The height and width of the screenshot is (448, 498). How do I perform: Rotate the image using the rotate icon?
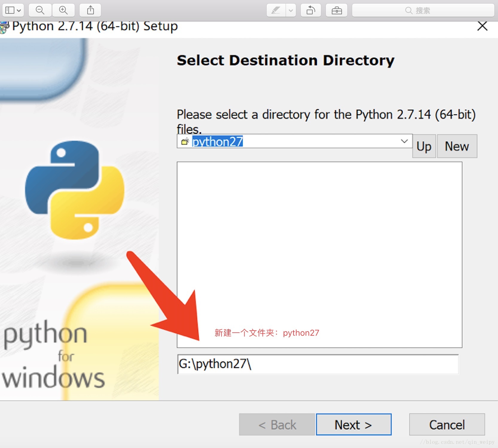tap(311, 10)
